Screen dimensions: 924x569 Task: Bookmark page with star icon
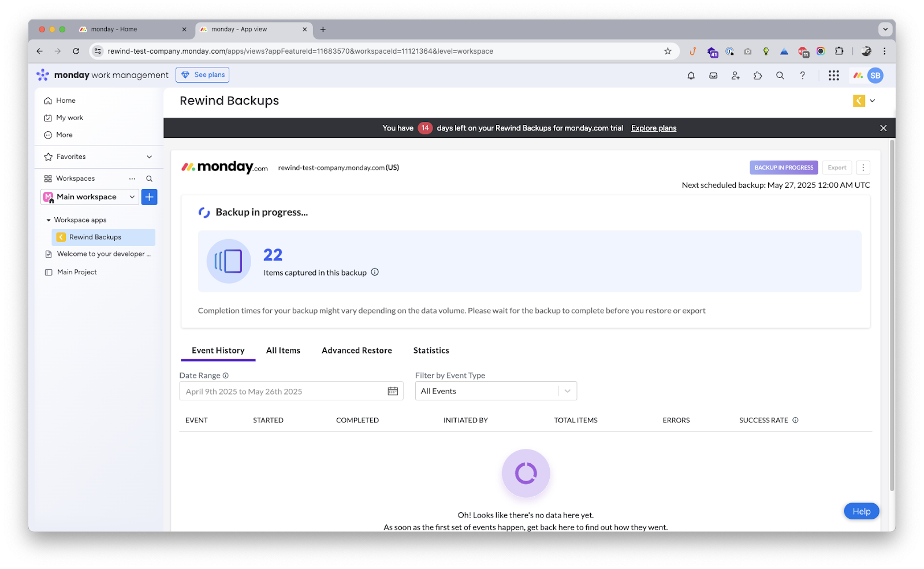[668, 51]
